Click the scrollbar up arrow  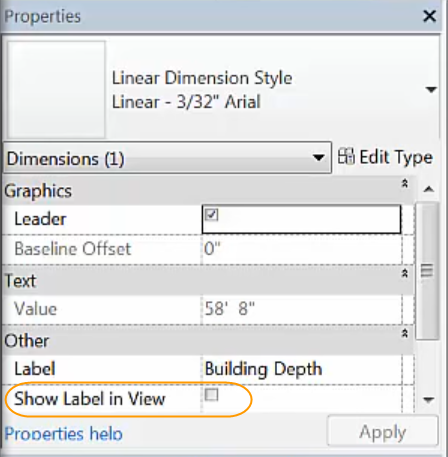coord(428,190)
